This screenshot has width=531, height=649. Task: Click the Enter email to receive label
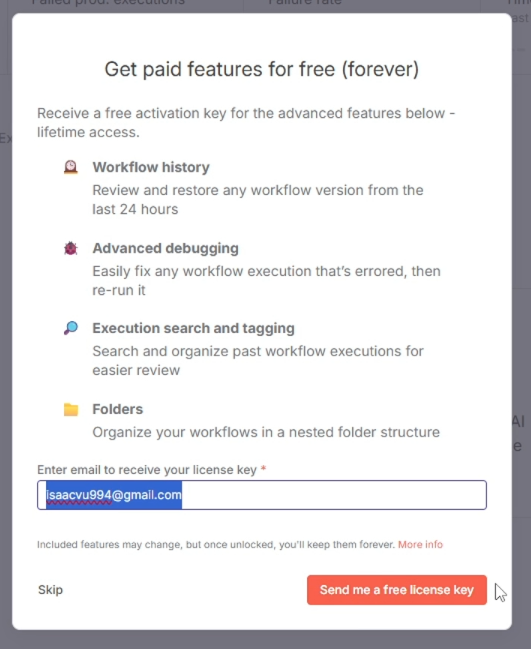[x=147, y=470]
